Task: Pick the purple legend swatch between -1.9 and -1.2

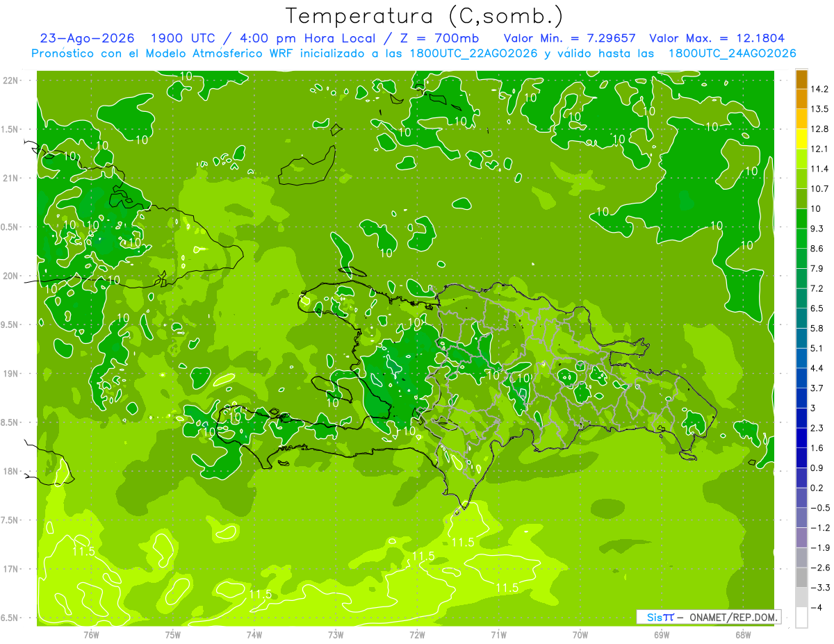Action: (x=801, y=538)
